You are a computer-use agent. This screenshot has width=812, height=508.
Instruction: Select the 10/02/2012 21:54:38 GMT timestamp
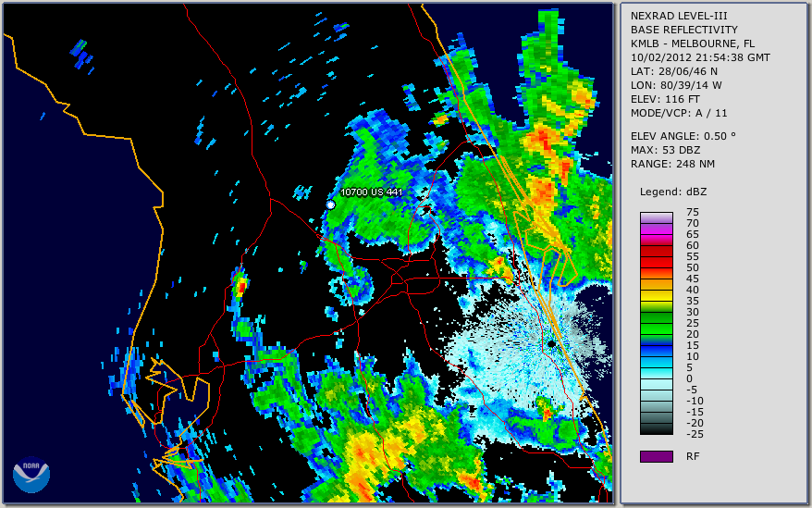click(700, 57)
